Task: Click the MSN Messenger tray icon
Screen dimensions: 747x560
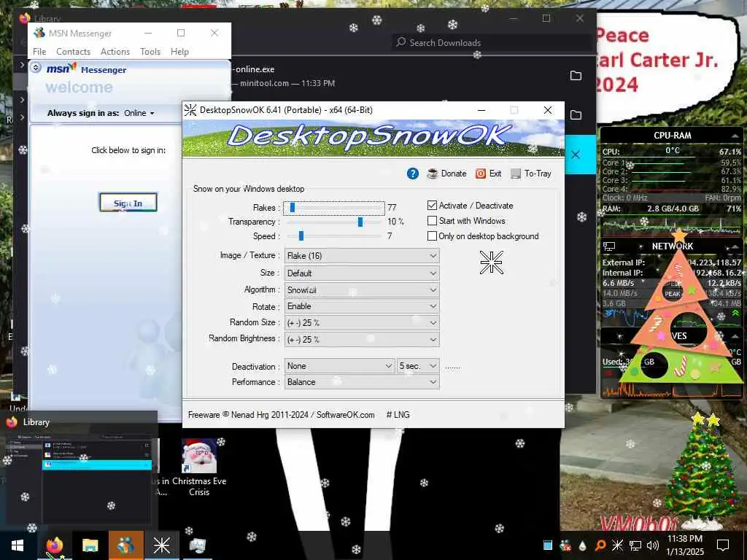Action: (565, 545)
